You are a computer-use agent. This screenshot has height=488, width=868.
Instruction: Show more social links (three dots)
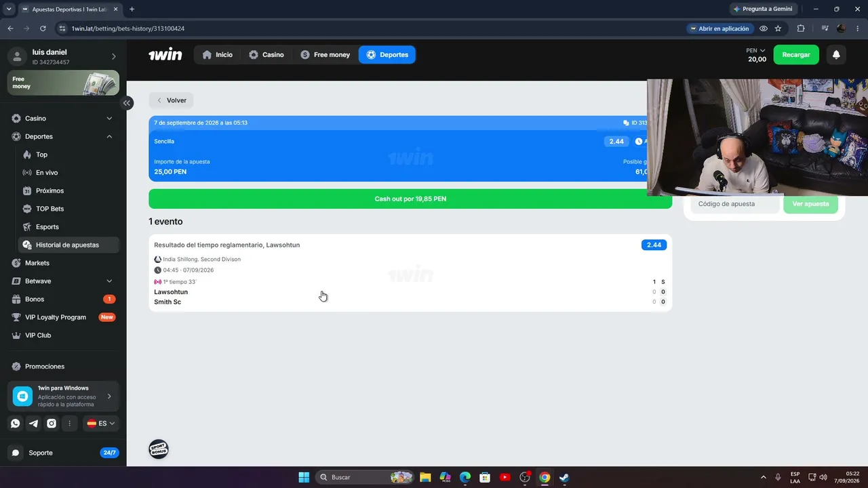tap(69, 424)
